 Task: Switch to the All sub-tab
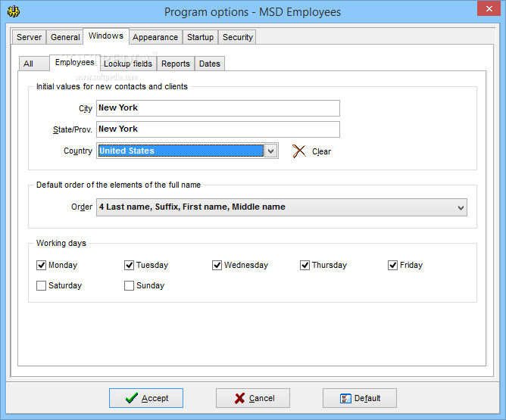coord(34,64)
